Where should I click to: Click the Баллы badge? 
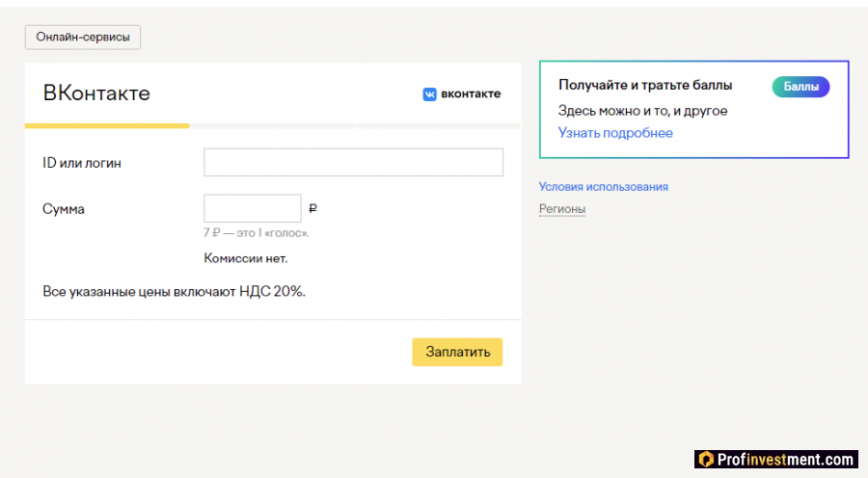800,87
